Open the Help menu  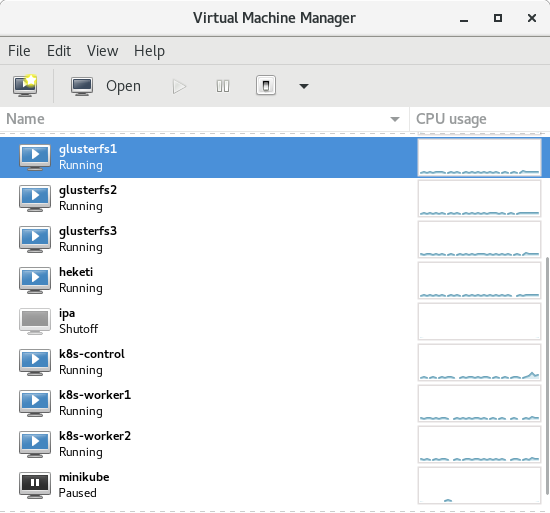click(149, 51)
